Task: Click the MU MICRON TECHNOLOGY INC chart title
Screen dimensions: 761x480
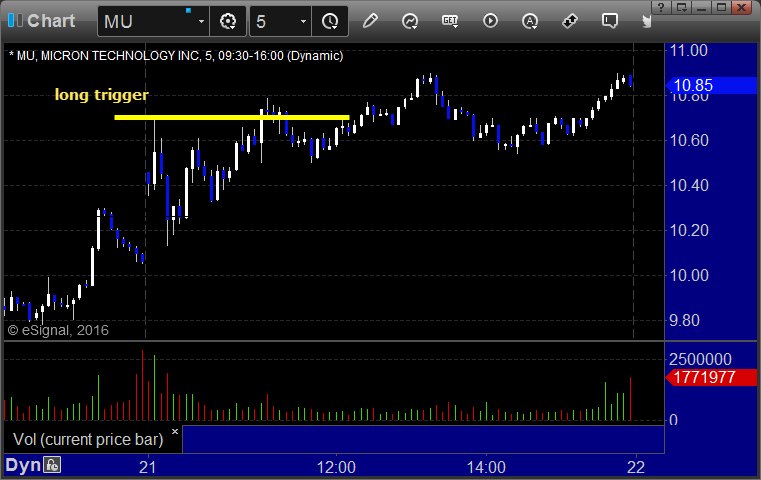Action: [x=176, y=56]
